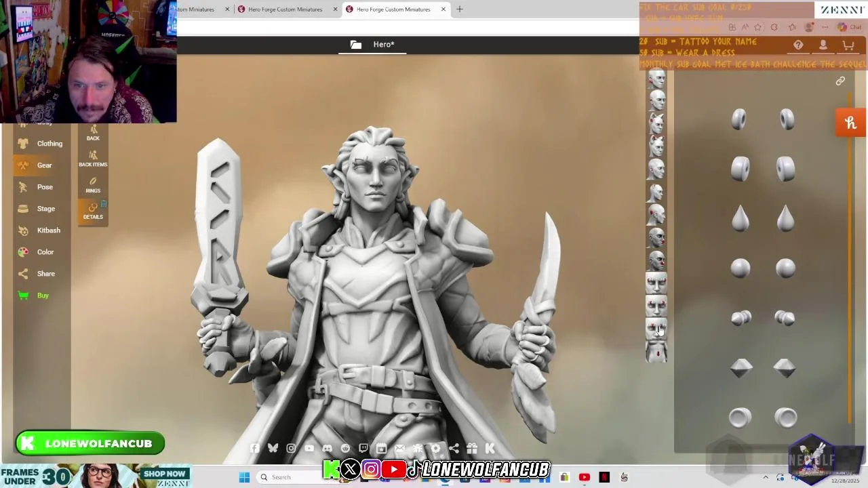Click the bug report icon in footer
868x488 pixels.
[418, 448]
